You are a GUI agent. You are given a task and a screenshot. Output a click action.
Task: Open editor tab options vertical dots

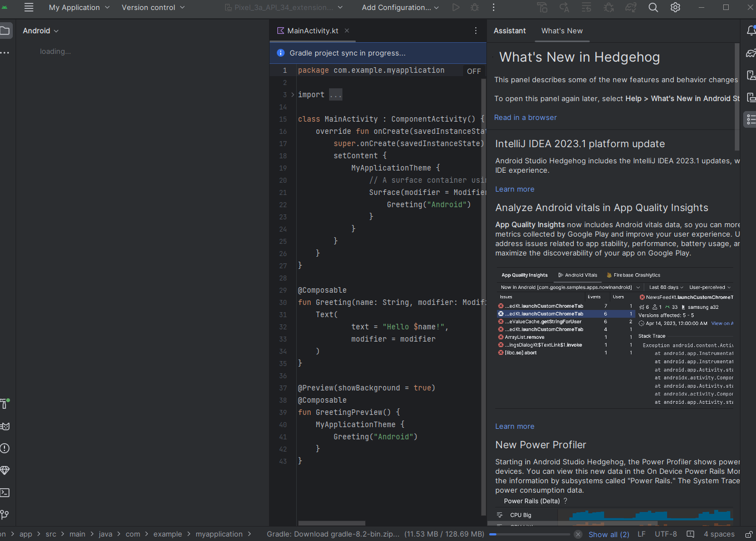475,31
